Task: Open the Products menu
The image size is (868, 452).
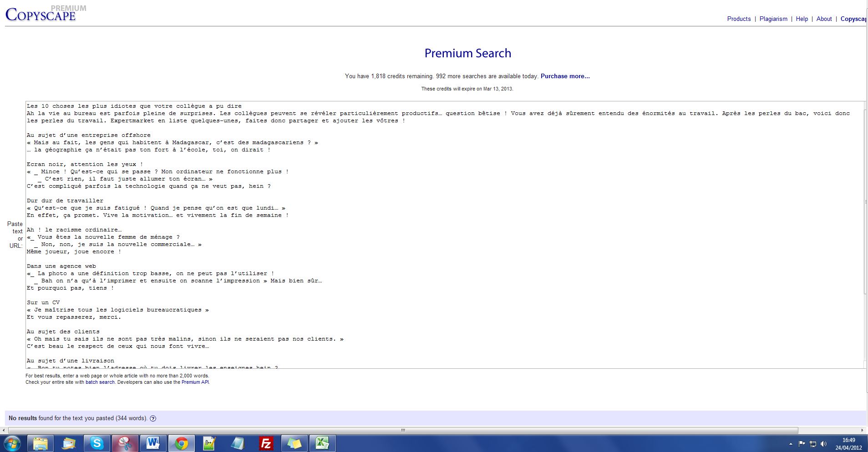Action: tap(739, 19)
